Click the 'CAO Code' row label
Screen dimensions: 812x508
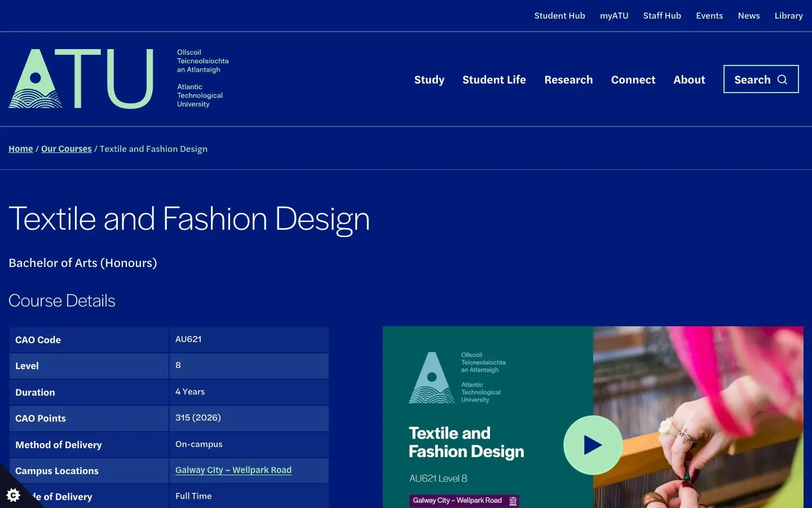[x=38, y=340]
